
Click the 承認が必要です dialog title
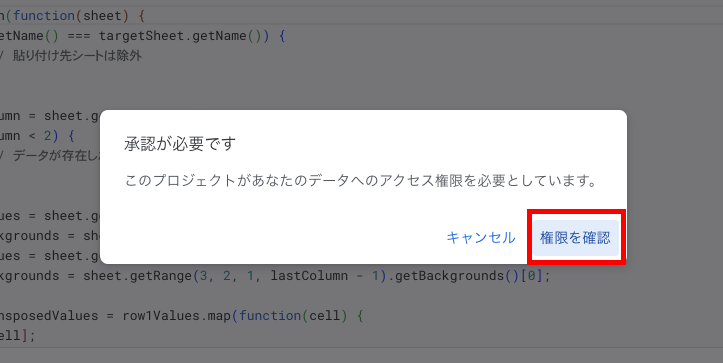(180, 144)
